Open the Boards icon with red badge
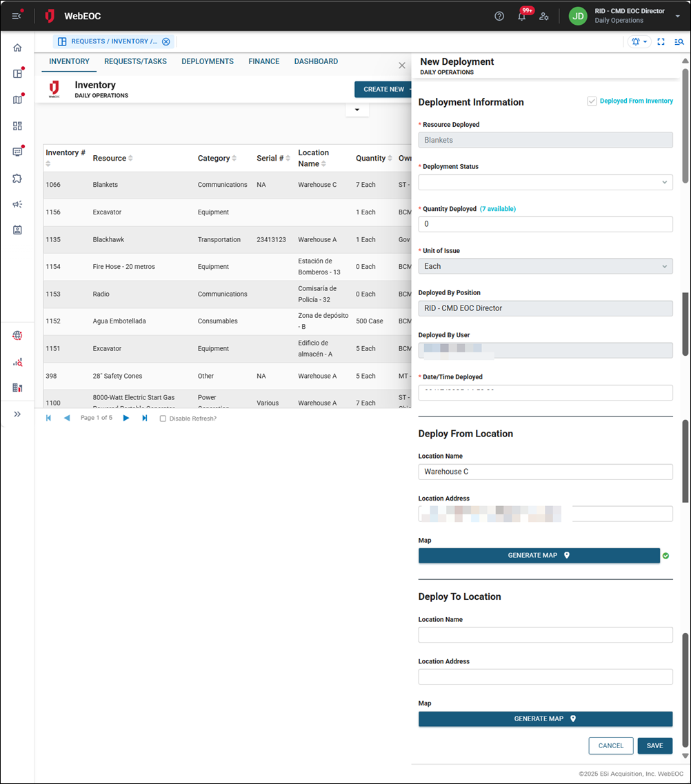The image size is (691, 784). coord(17,73)
